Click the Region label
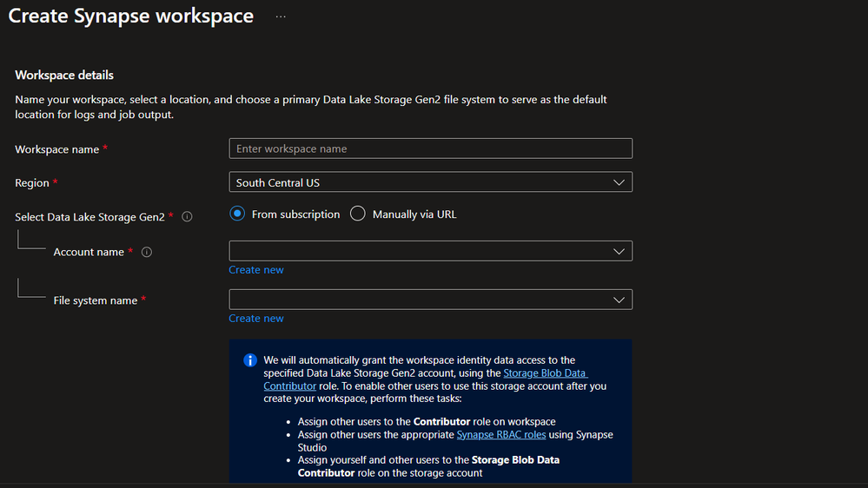The height and width of the screenshot is (488, 868). [32, 182]
